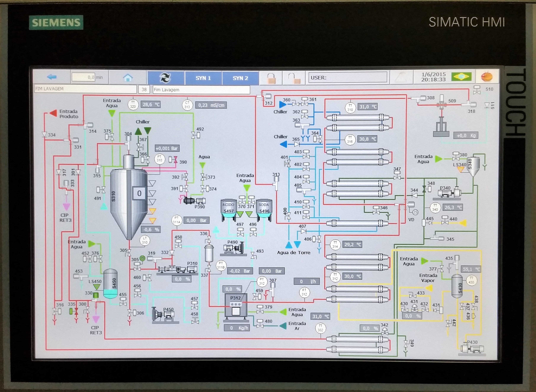Tap the CT 313 conductivity sensor
This screenshot has height=392, width=536.
coord(187,105)
